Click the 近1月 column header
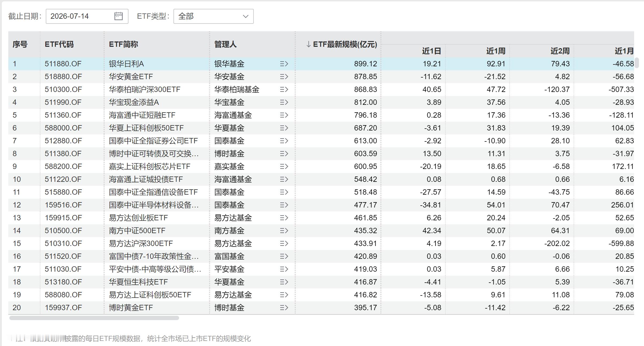 click(x=624, y=51)
